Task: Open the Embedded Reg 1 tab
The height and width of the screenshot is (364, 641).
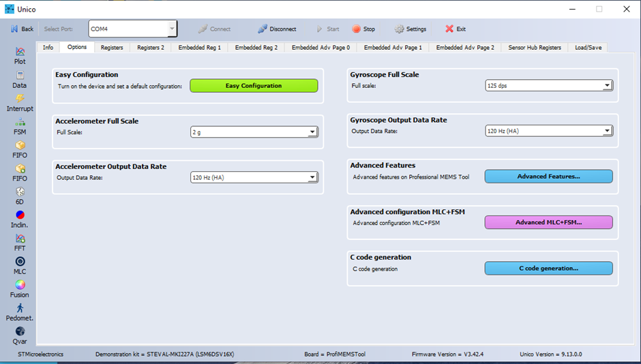Action: click(x=200, y=48)
